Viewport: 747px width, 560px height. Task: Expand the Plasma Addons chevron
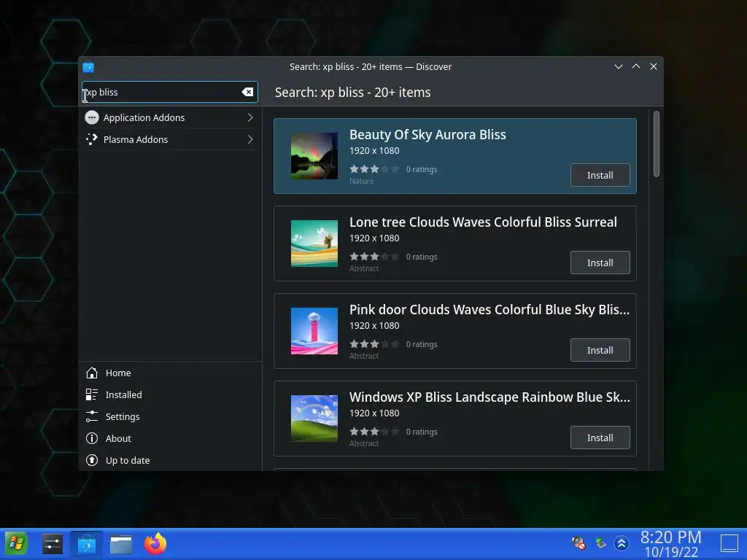click(x=250, y=139)
